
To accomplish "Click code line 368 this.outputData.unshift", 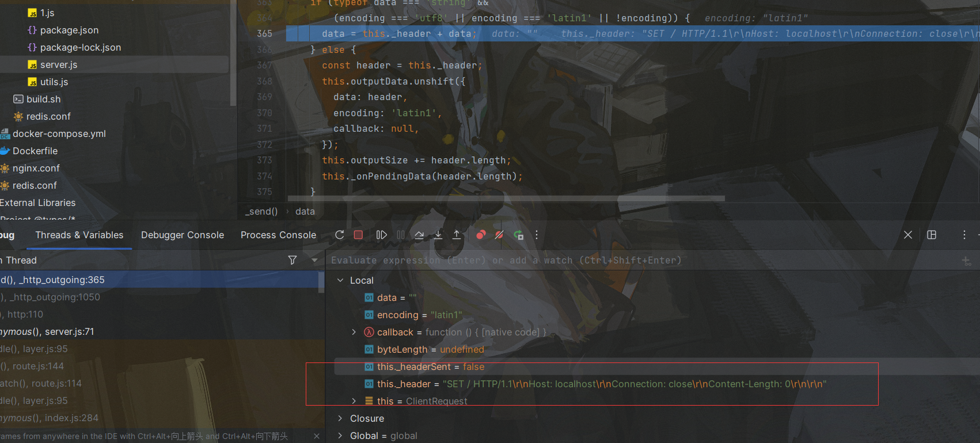I will (x=394, y=81).
